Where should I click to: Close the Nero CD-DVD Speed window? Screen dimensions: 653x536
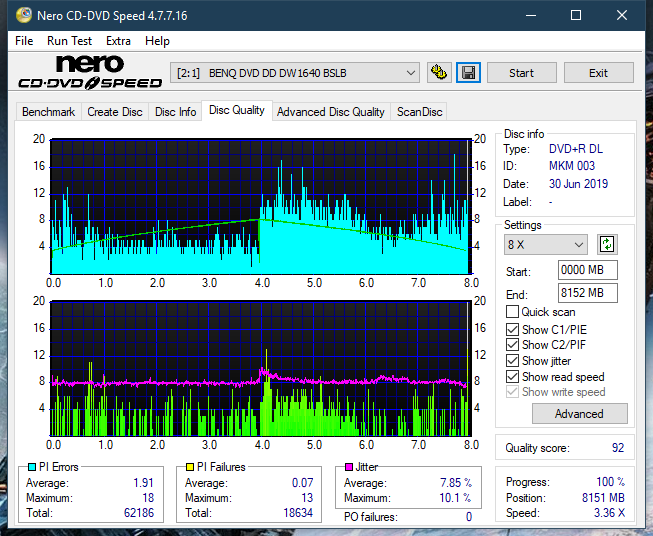(622, 15)
